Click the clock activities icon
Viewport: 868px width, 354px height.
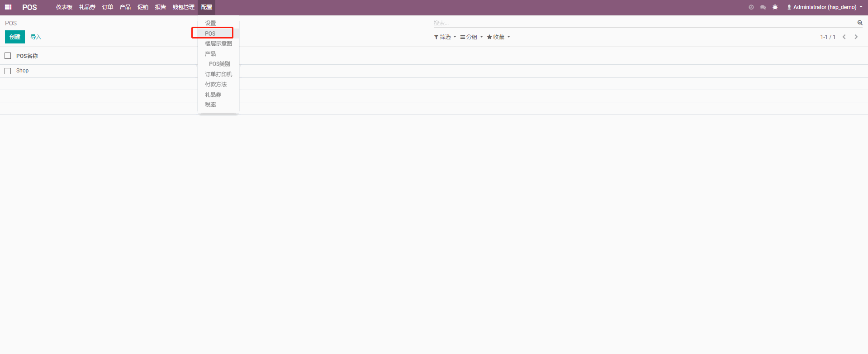point(751,7)
